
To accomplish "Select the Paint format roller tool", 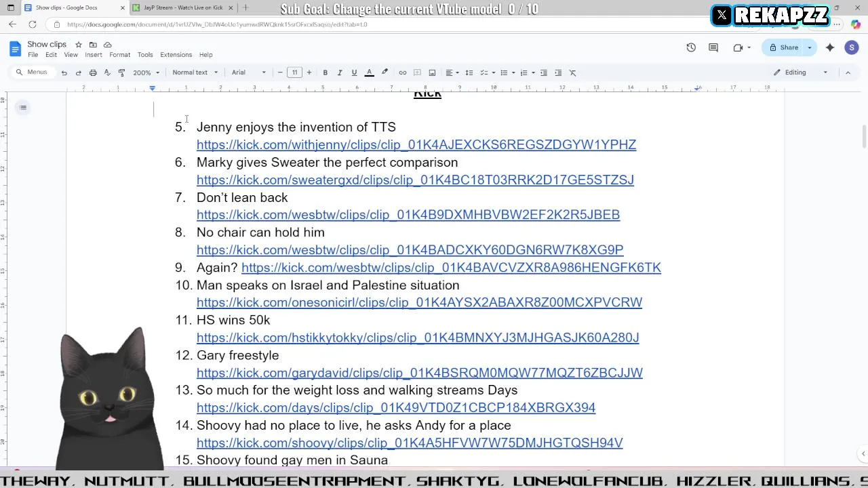I will 121,73.
